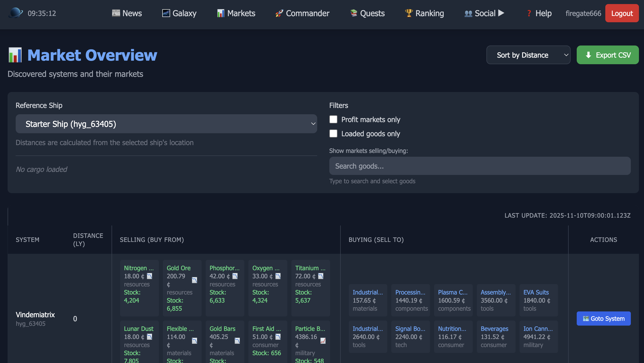Click the planet logo icon
The height and width of the screenshot is (363, 644).
[x=15, y=13]
